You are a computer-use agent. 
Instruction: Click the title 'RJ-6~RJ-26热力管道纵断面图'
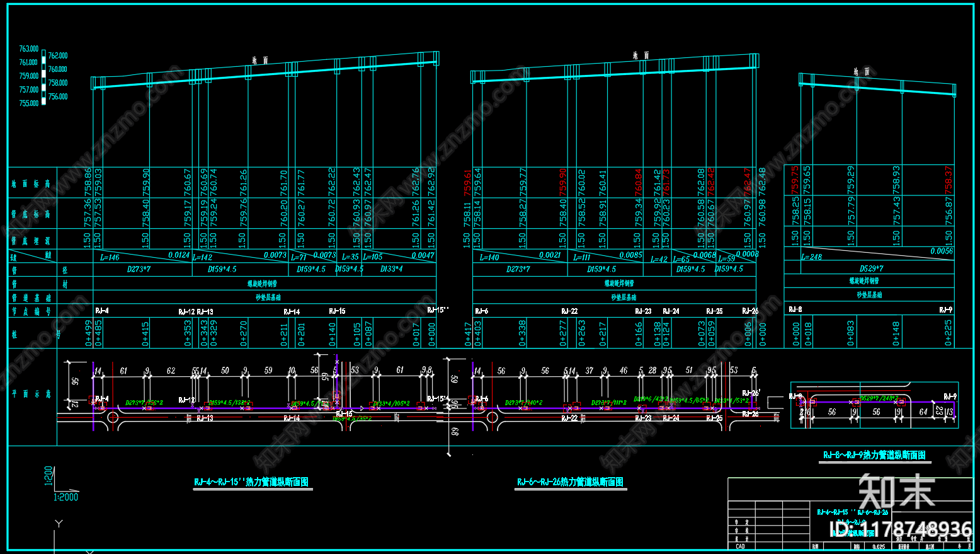(x=570, y=482)
